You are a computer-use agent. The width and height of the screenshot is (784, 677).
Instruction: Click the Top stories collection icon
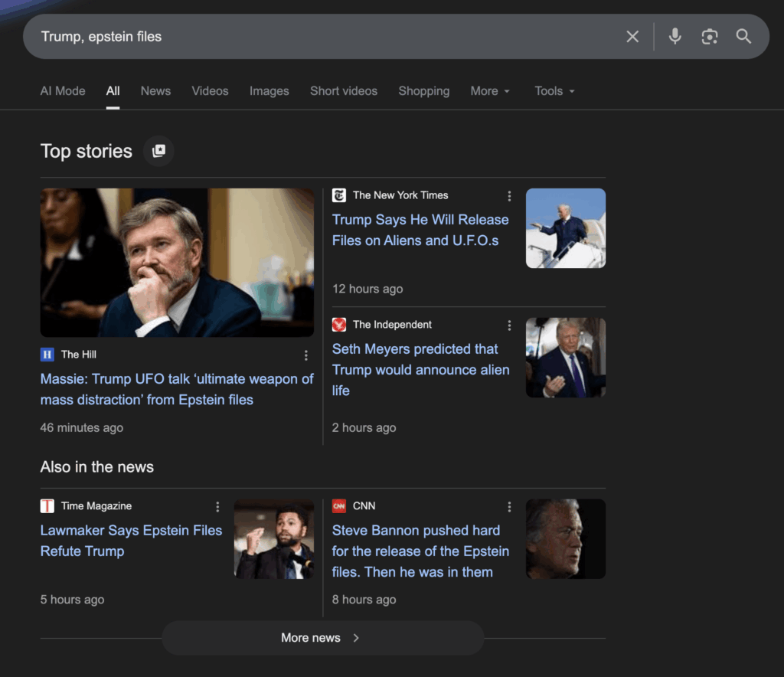[x=158, y=151]
